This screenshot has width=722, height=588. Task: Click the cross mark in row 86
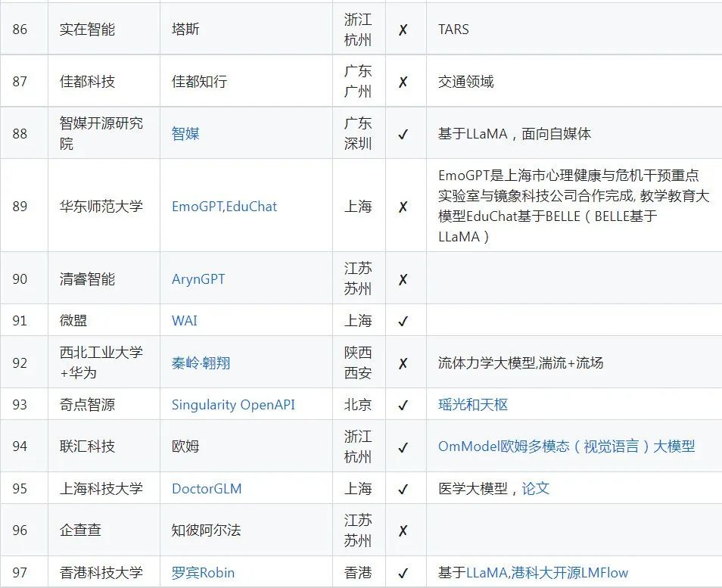403,30
